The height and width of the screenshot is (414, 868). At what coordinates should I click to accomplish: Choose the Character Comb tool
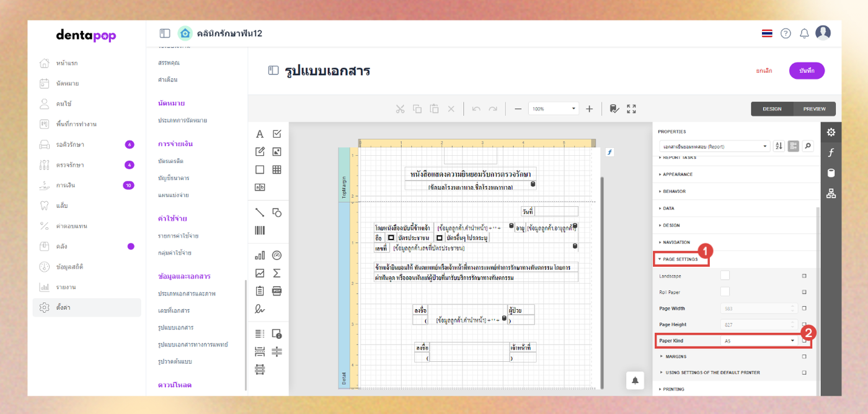(260, 187)
